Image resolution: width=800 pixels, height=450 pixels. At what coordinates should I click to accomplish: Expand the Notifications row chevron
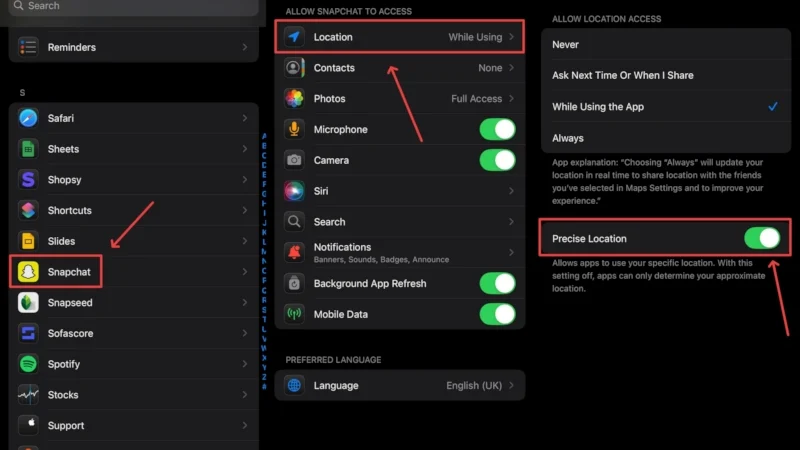(511, 253)
